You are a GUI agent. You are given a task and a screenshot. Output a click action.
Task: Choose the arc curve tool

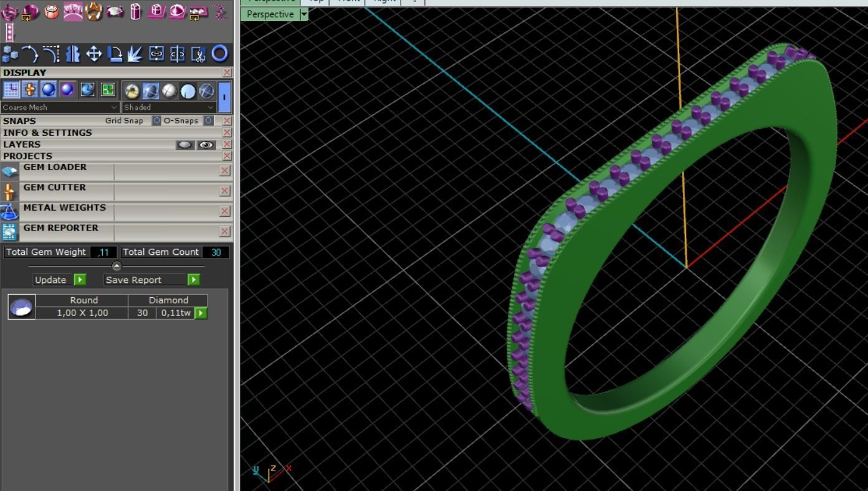[30, 54]
